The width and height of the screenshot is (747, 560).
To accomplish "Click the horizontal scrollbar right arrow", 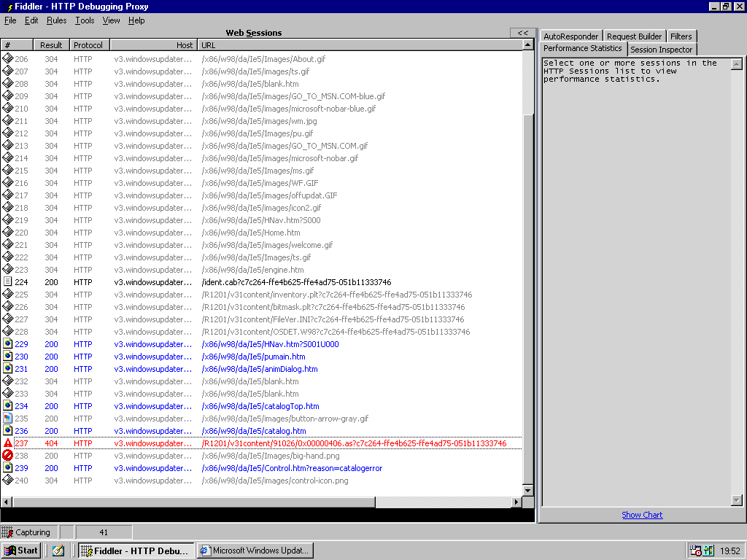I will click(x=516, y=502).
